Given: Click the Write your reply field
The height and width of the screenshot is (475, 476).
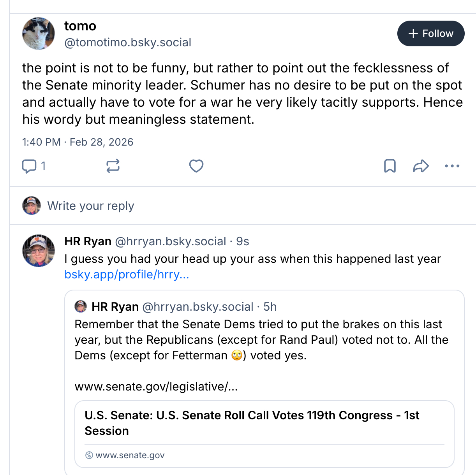Looking at the screenshot, I should pyautogui.click(x=91, y=206).
